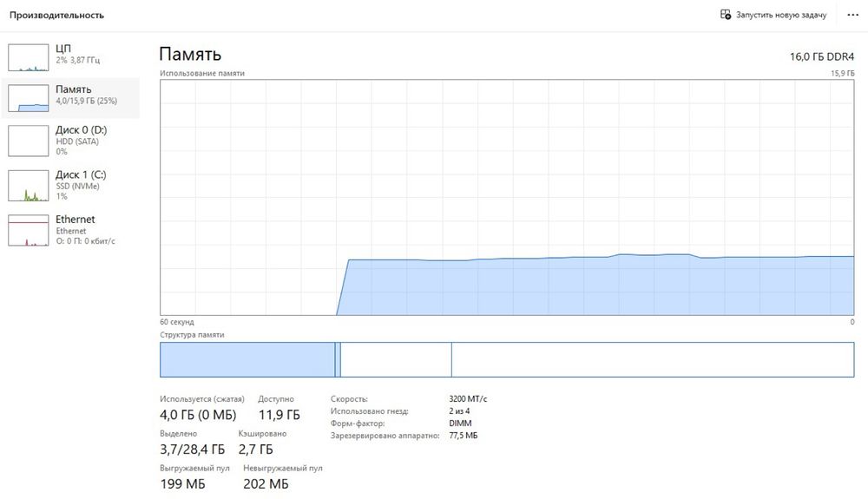The image size is (868, 499).
Task: Click the 'DIMM' form factor value
Action: 461,423
